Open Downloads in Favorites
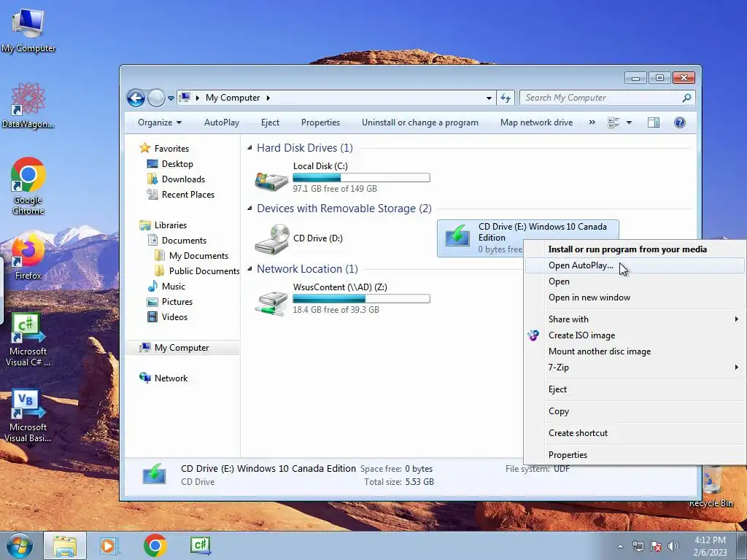The width and height of the screenshot is (747, 560). (183, 179)
